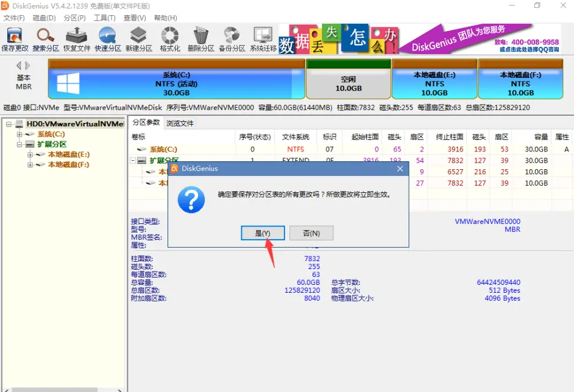Select 本地磁盘(E:) in the disk tree
Image resolution: width=574 pixels, height=392 pixels.
68,155
